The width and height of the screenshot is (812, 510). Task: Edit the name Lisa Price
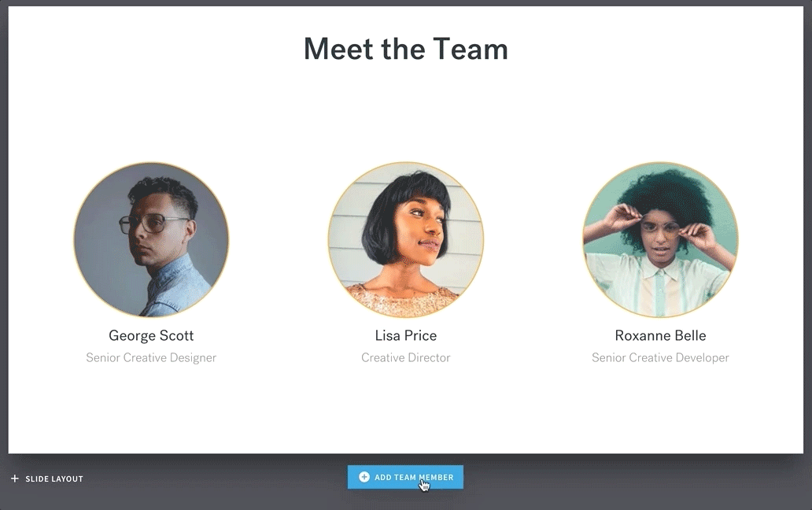point(406,335)
